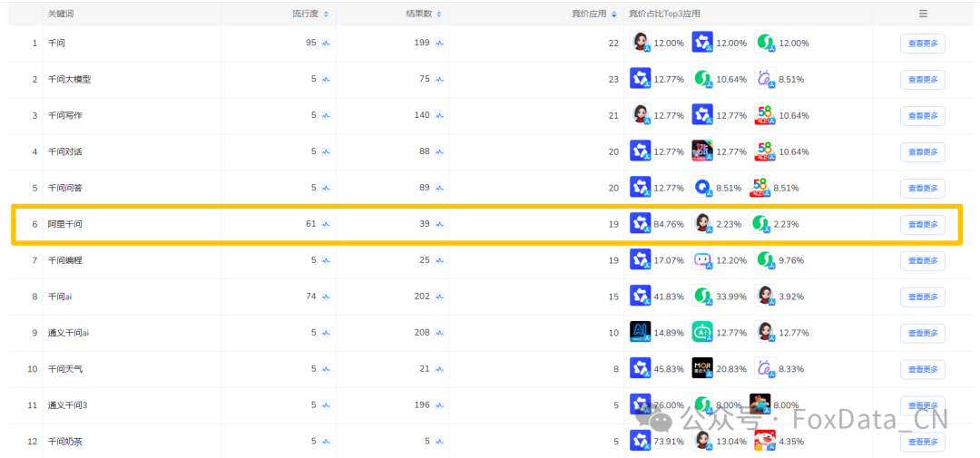Select bid app count 23 for 千问大模型
Screen dimensions: 980x458
[x=613, y=79]
